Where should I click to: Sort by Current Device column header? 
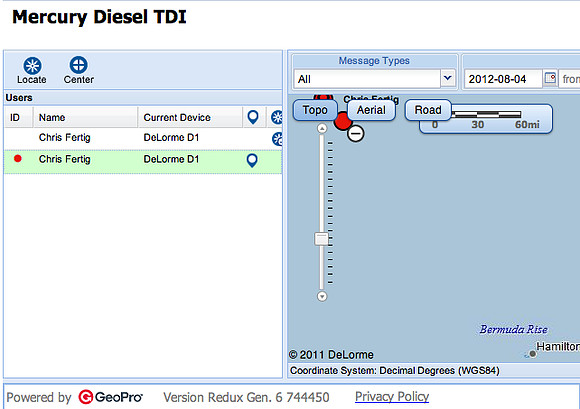[190, 117]
